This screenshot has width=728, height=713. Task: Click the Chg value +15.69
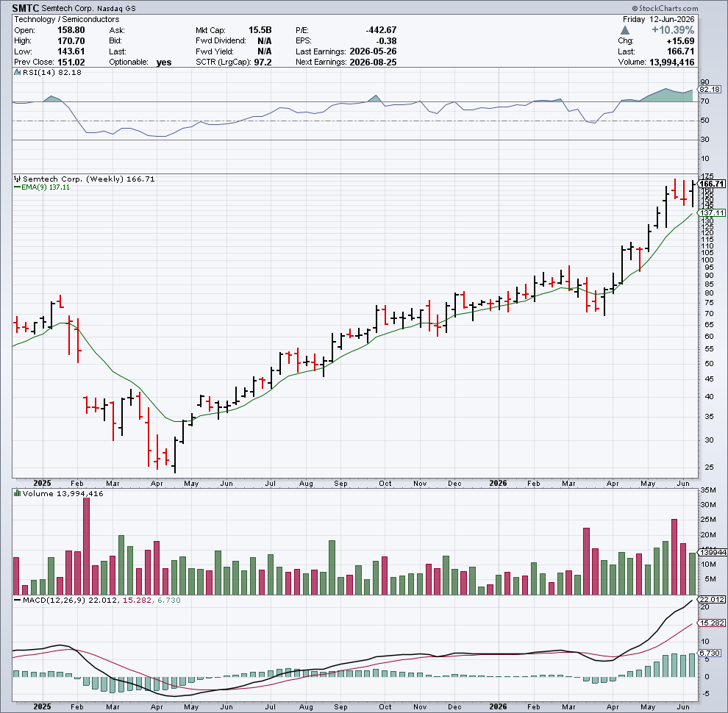679,41
